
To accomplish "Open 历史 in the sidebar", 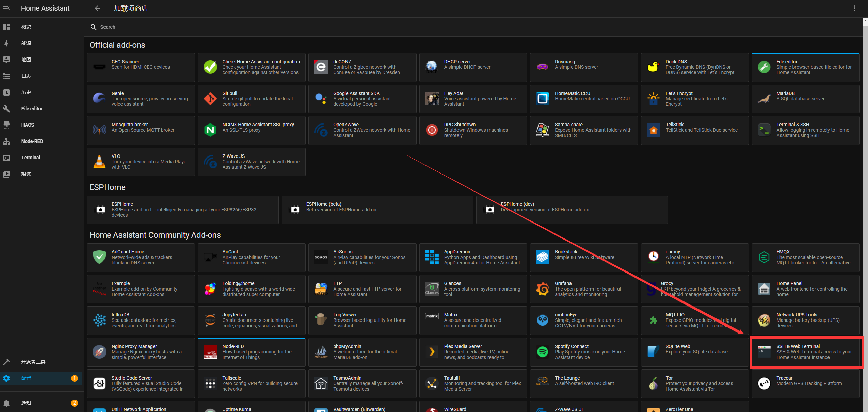I will click(41, 92).
